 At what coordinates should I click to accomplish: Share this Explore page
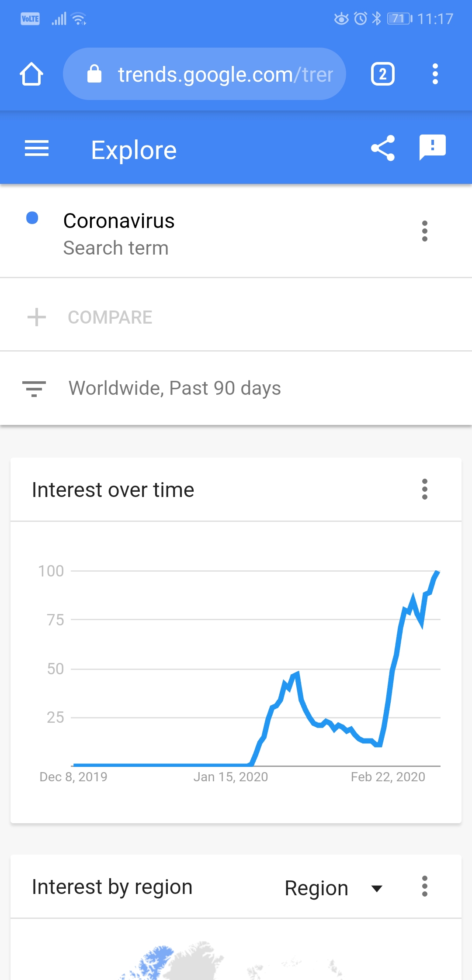click(383, 148)
